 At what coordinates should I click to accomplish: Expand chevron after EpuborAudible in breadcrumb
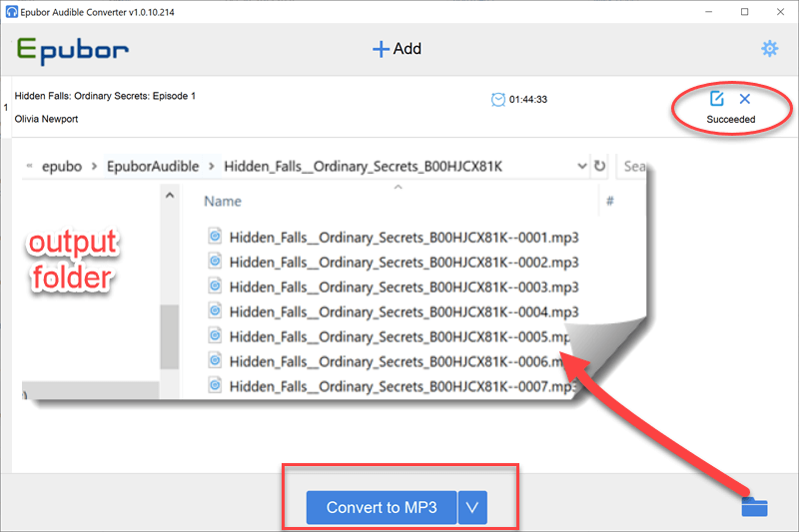212,167
